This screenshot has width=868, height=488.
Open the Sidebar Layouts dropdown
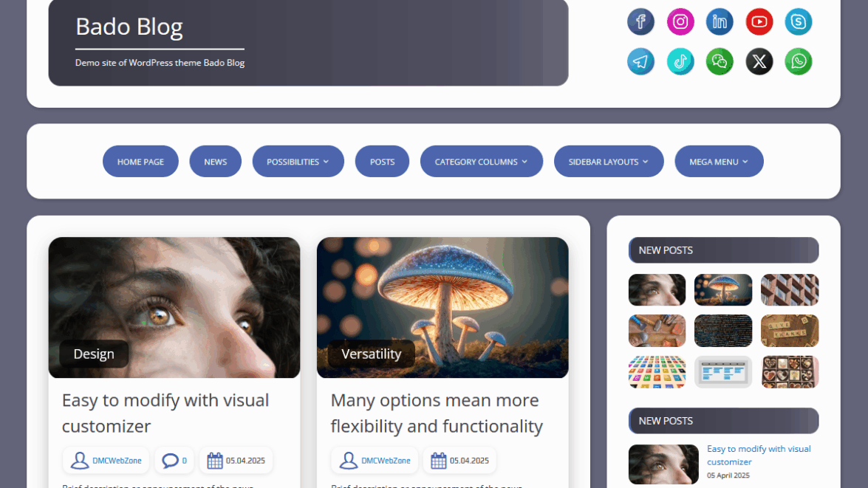coord(608,162)
